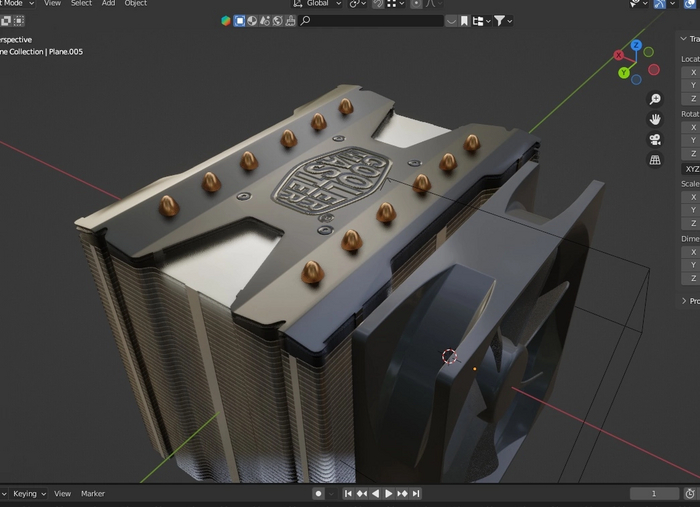Viewport: 700px width, 507px height.
Task: Switch perspective/orthographic with the grid icon
Action: (655, 160)
